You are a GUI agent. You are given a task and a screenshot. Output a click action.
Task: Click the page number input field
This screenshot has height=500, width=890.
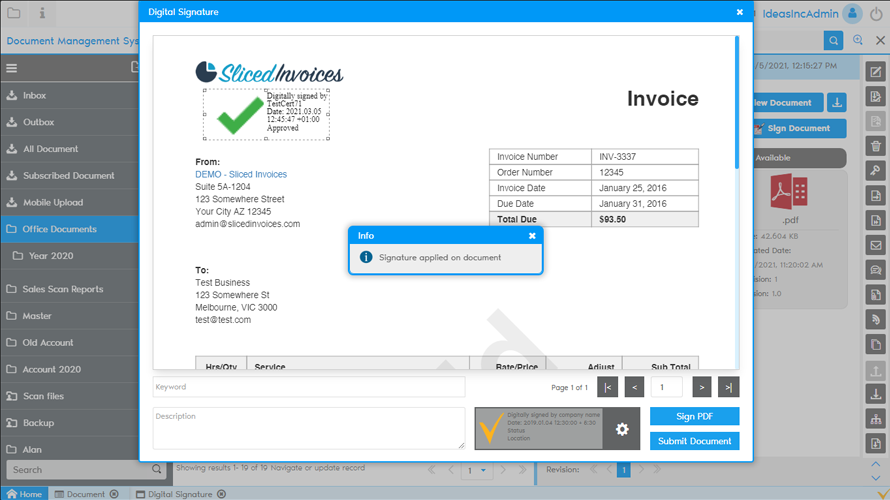(x=667, y=387)
